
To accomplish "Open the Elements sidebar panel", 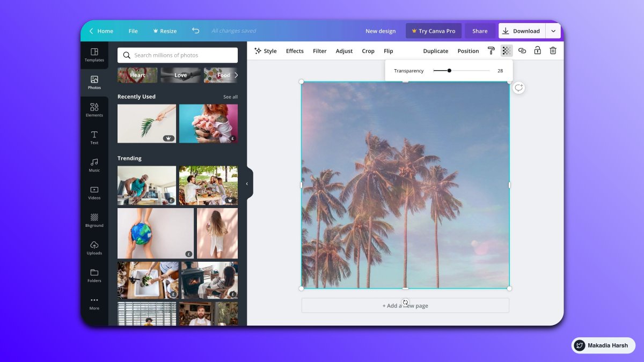I will click(x=94, y=110).
